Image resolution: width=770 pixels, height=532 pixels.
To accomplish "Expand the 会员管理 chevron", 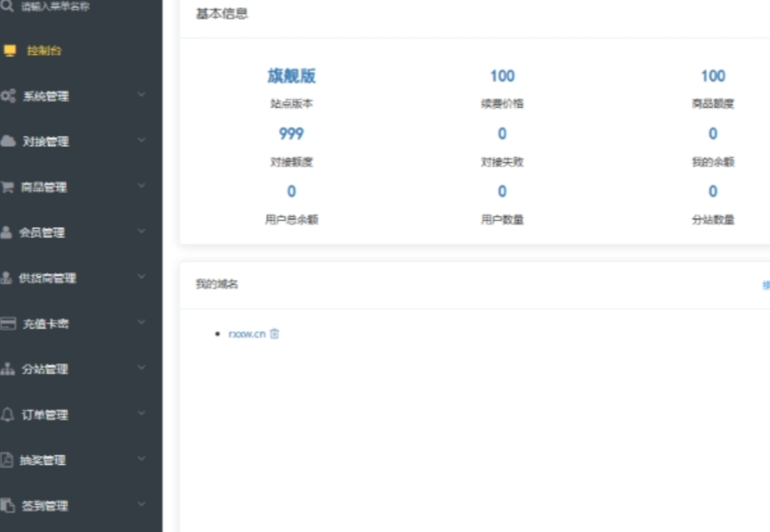I will click(141, 230).
